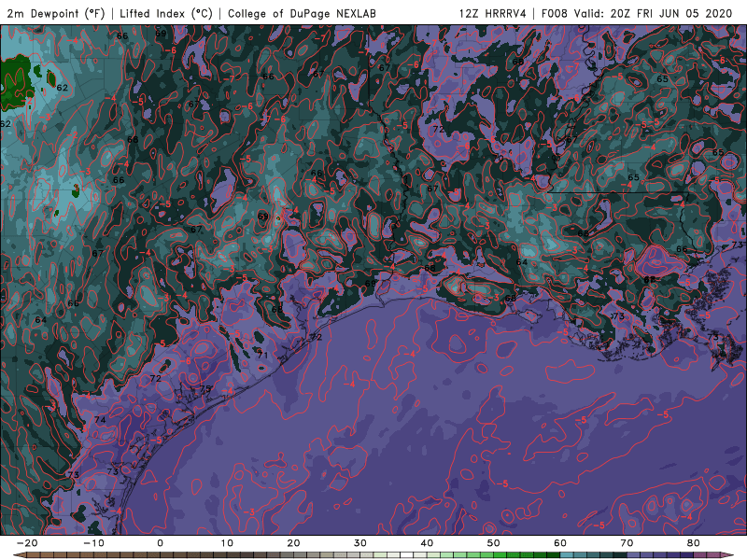This screenshot has width=747, height=560.
Task: Click the -10 label on the color scale
Action: click(93, 543)
